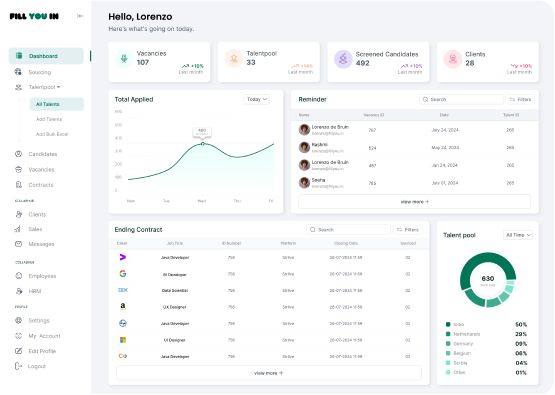Collapse the sidebar with the arrow icon
Screen dimensions: 555x395
coord(80,16)
